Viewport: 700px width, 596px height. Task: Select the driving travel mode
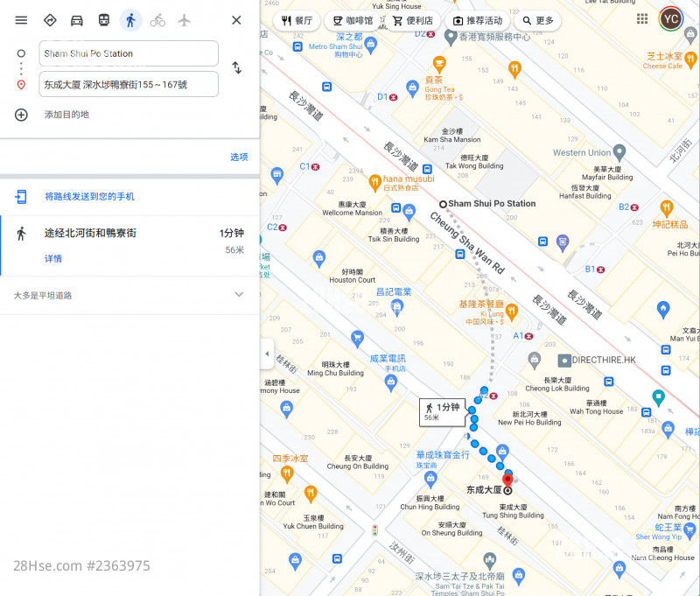[x=77, y=20]
